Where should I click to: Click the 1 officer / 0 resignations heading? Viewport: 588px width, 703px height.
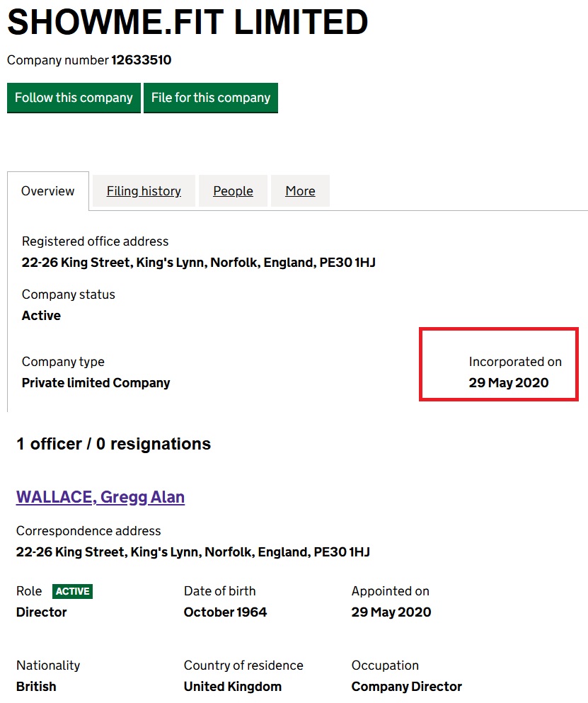(114, 444)
